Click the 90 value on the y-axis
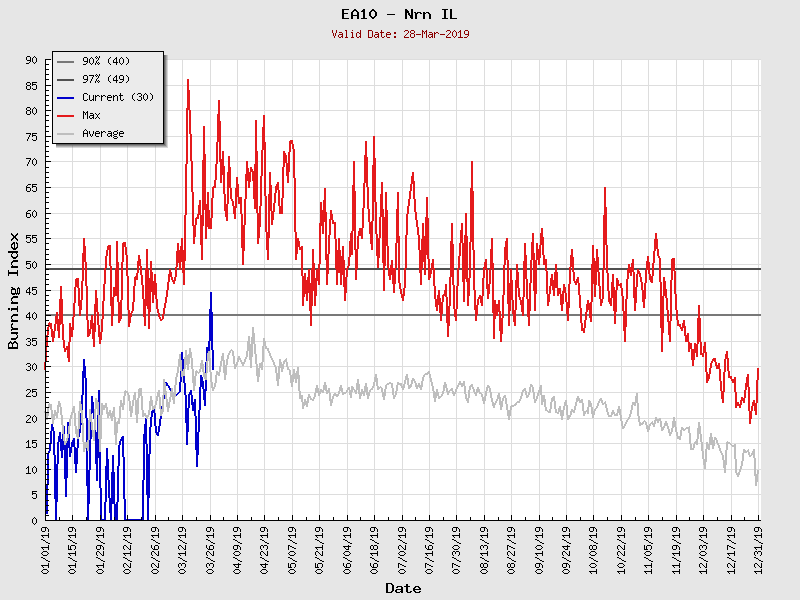 point(30,61)
